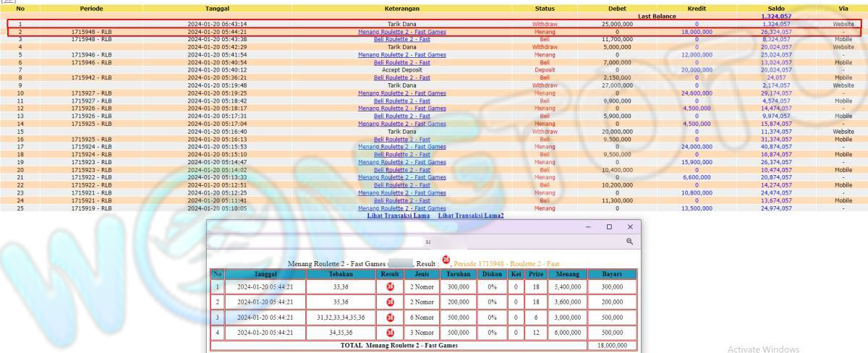Click the magnifier zoom icon in popup address bar

pyautogui.click(x=629, y=242)
